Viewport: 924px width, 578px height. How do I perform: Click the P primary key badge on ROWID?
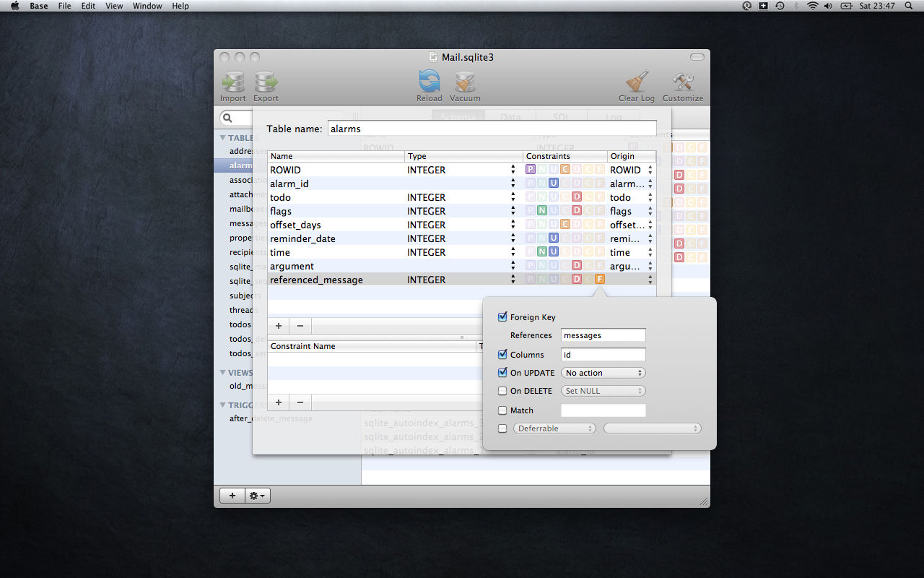(531, 168)
